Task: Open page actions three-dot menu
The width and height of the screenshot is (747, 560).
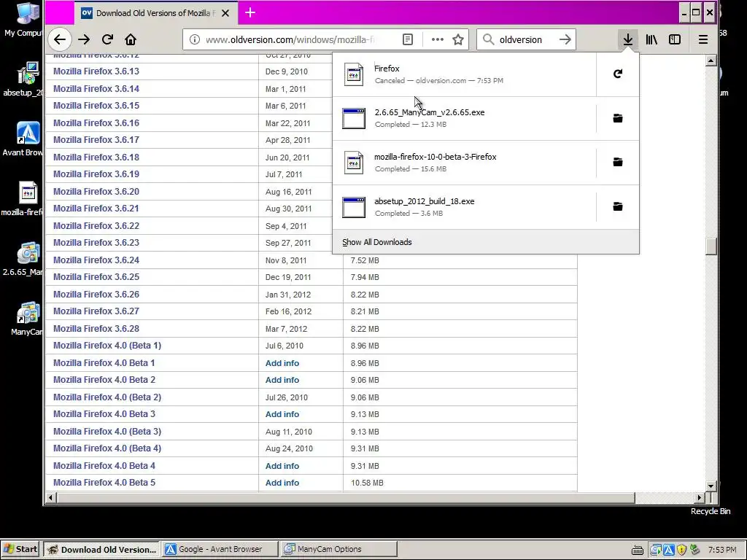Action: 438,39
